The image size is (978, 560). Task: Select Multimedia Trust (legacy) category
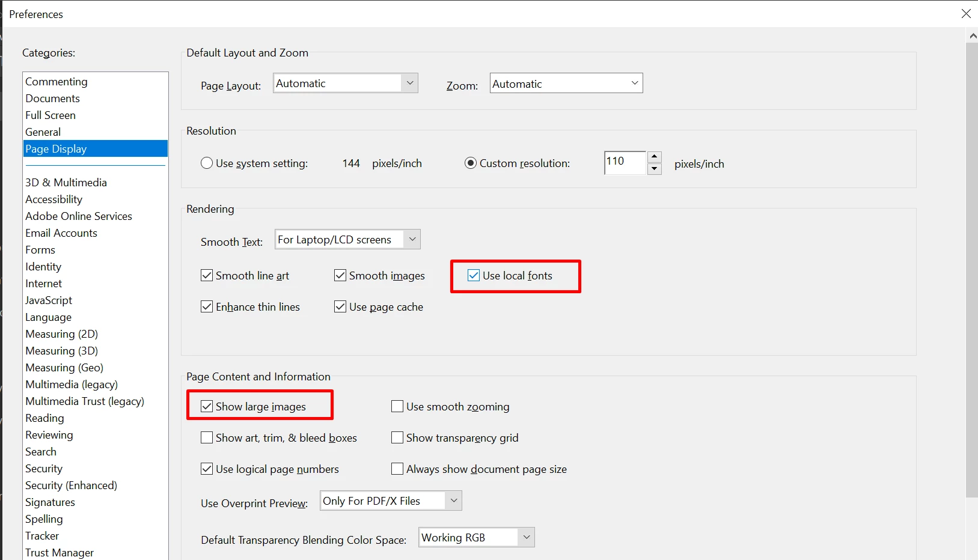(x=95, y=401)
